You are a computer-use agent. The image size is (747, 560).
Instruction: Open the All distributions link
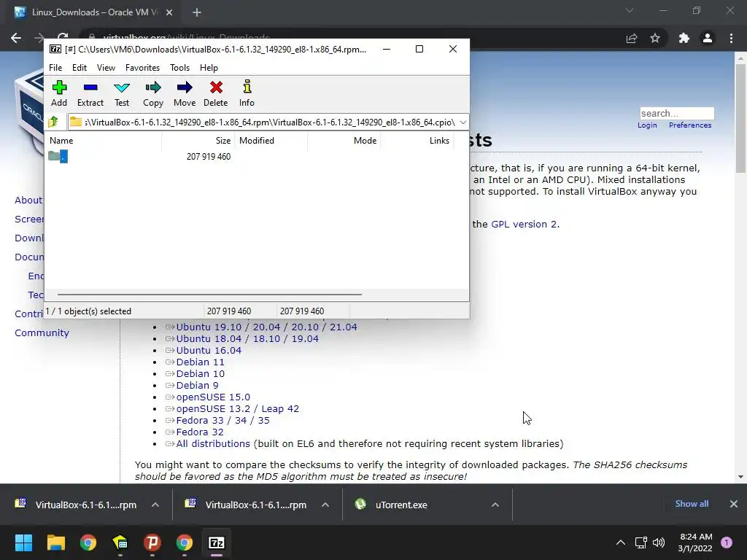tap(213, 444)
